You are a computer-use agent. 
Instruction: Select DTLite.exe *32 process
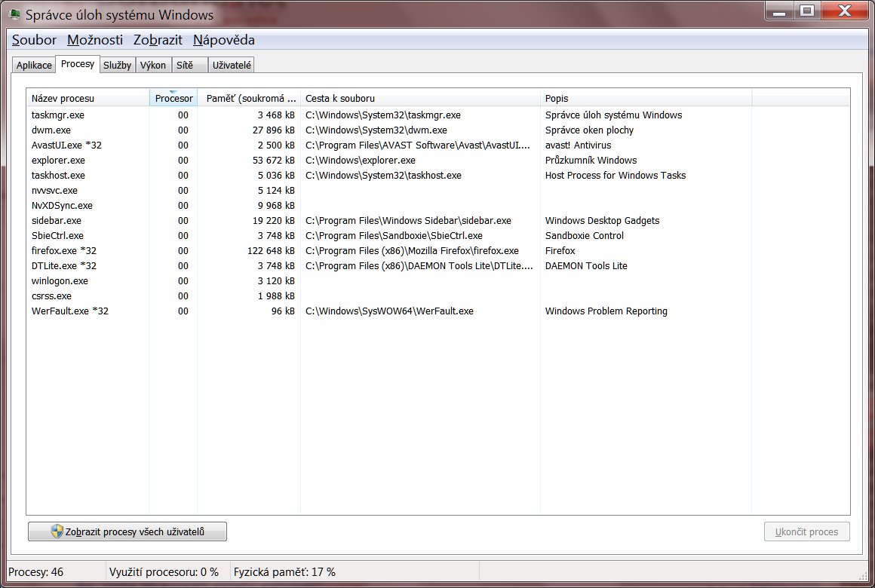(438, 265)
